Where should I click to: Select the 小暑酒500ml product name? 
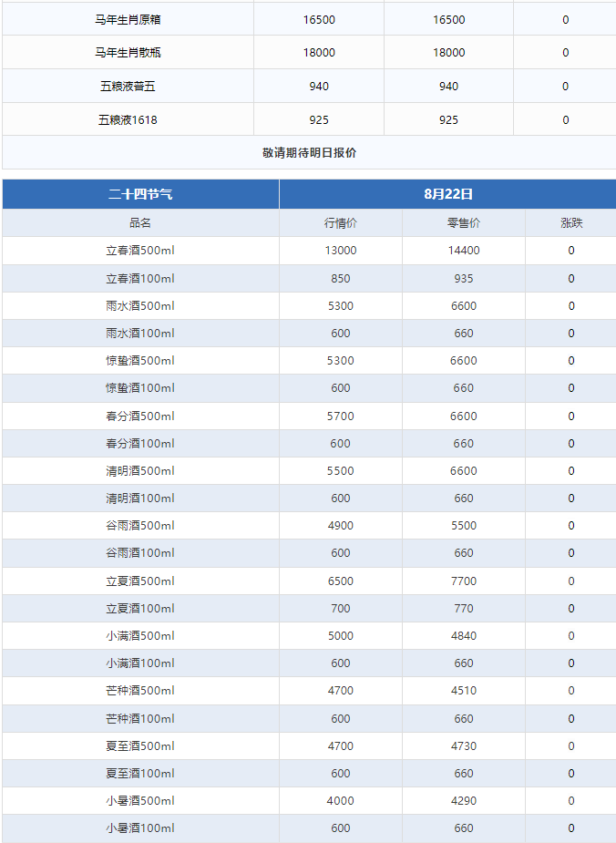point(140,801)
